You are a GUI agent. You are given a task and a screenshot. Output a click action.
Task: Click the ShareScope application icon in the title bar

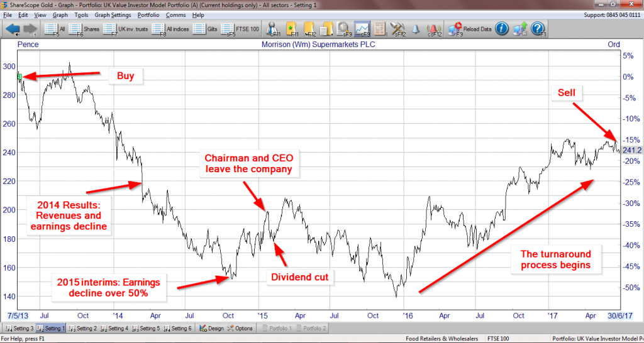tap(4, 4)
